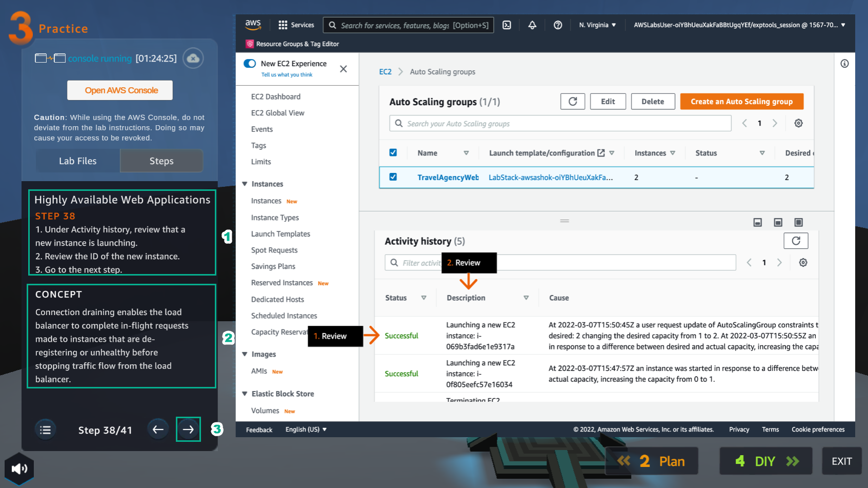The width and height of the screenshot is (868, 488).
Task: Sort by the Name column arrow
Action: click(x=466, y=153)
